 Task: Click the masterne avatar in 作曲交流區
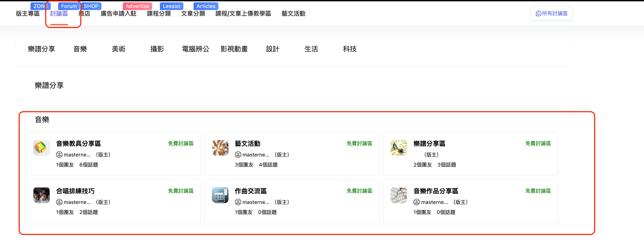tap(238, 202)
